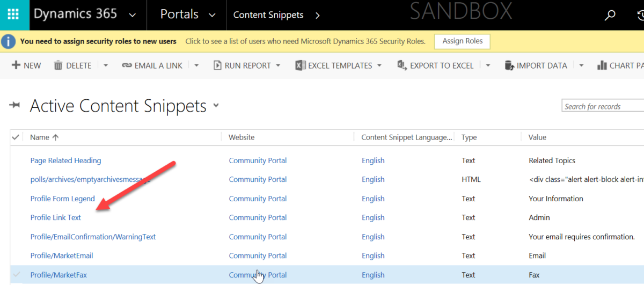Sort by the Type column header
The image size is (644, 285).
tap(469, 137)
